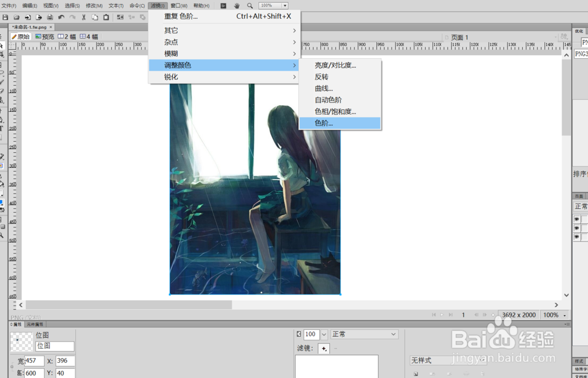588x378 pixels.
Task: Select the Zoom tool at tools panel bottom
Action: [2, 235]
